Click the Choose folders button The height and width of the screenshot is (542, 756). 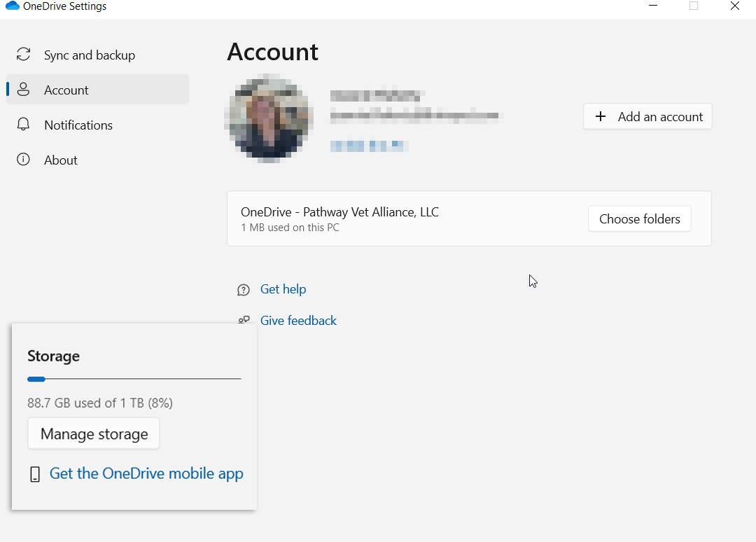[x=639, y=219]
